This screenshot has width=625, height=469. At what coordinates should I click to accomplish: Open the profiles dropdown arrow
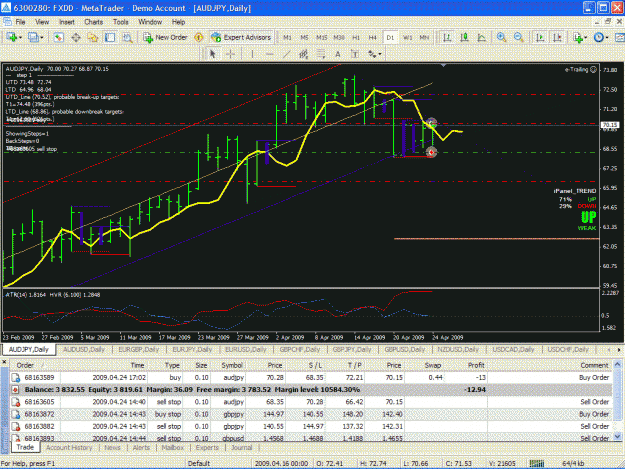click(42, 37)
